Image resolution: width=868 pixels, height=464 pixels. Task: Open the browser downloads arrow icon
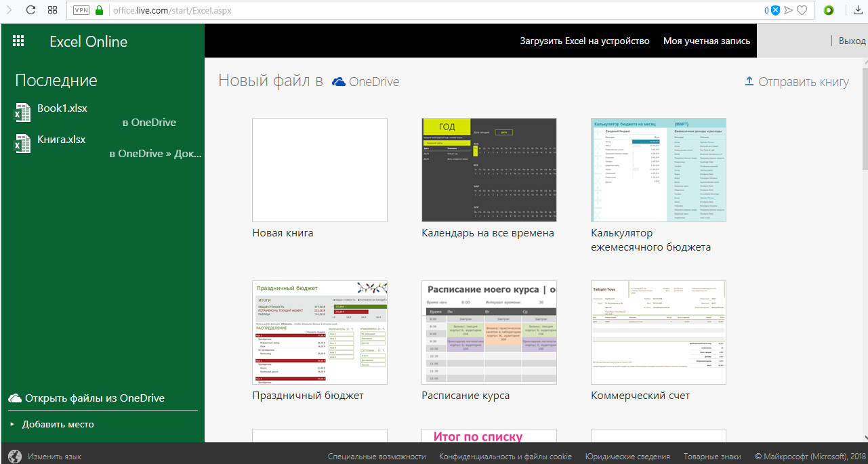pyautogui.click(x=858, y=10)
